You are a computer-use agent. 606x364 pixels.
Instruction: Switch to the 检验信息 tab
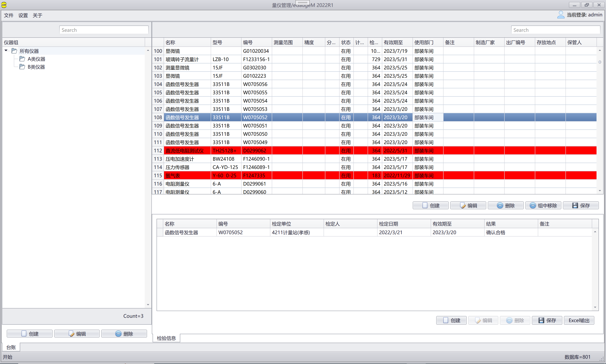click(166, 338)
